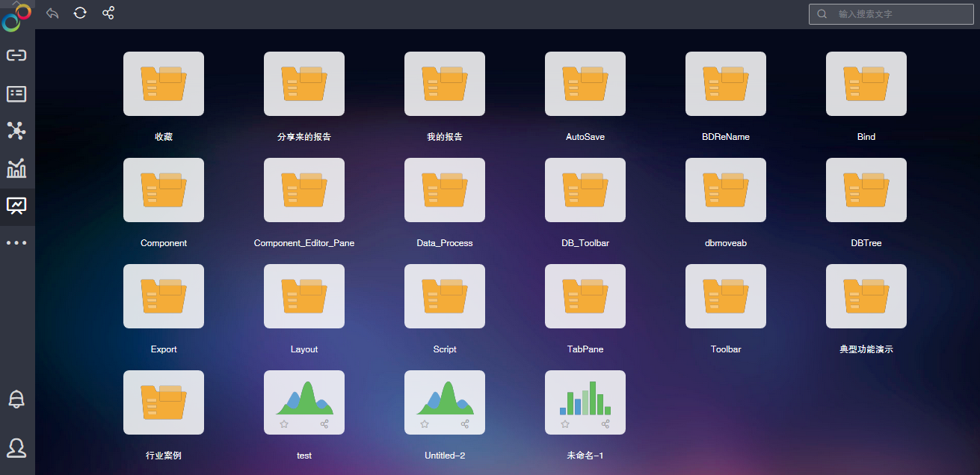
Task: Expand the three-dots more menu in sidebar
Action: (x=16, y=243)
